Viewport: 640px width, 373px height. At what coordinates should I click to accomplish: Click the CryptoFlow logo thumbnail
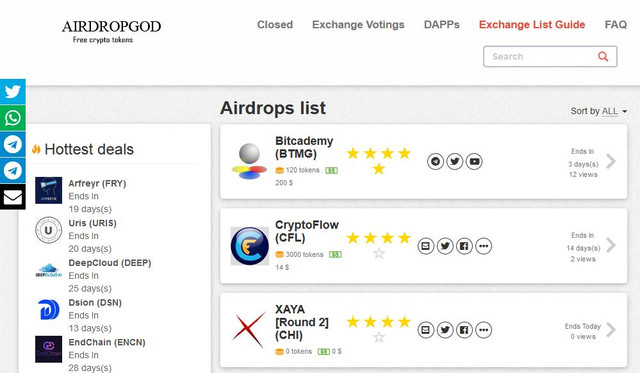click(x=250, y=246)
